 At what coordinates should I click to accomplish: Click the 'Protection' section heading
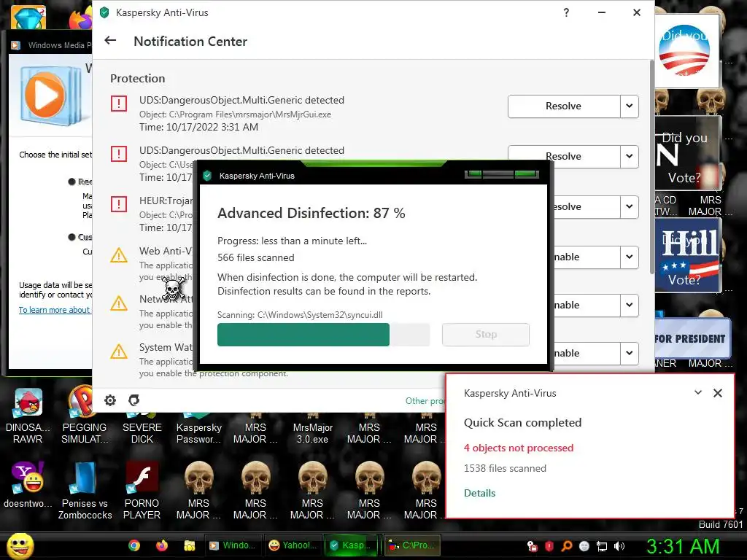coord(138,79)
